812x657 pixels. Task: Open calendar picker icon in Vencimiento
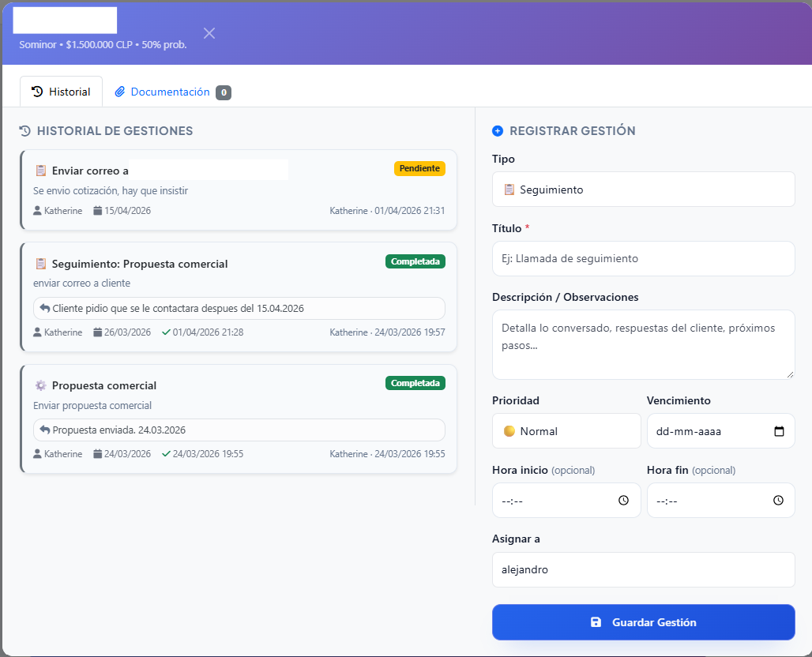click(x=779, y=430)
